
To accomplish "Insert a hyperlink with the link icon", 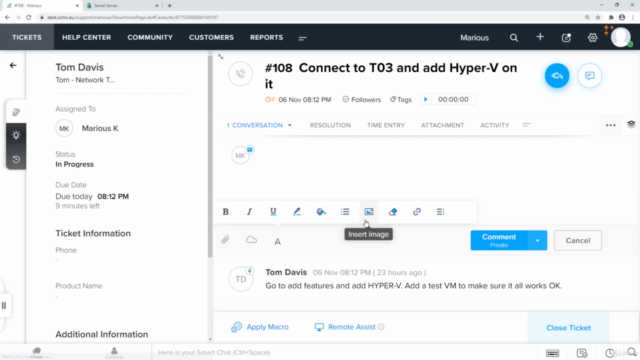I will point(417,212).
